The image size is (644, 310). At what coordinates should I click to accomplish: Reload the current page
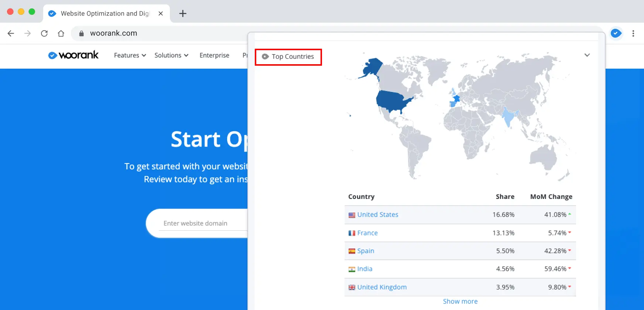[x=44, y=33]
